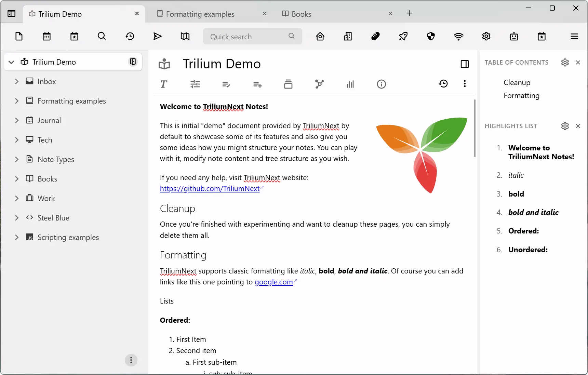
Task: Click the Jump to note arrow icon
Action: tap(157, 36)
